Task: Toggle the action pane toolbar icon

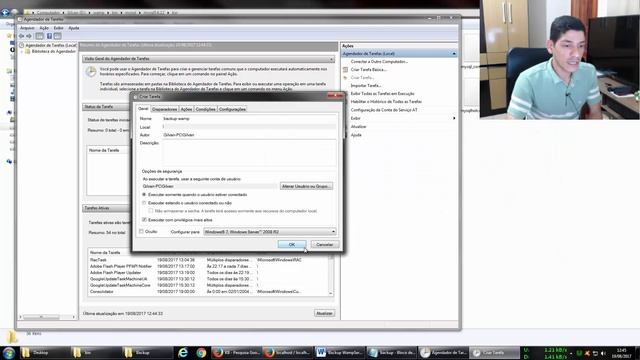Action: 58,36
